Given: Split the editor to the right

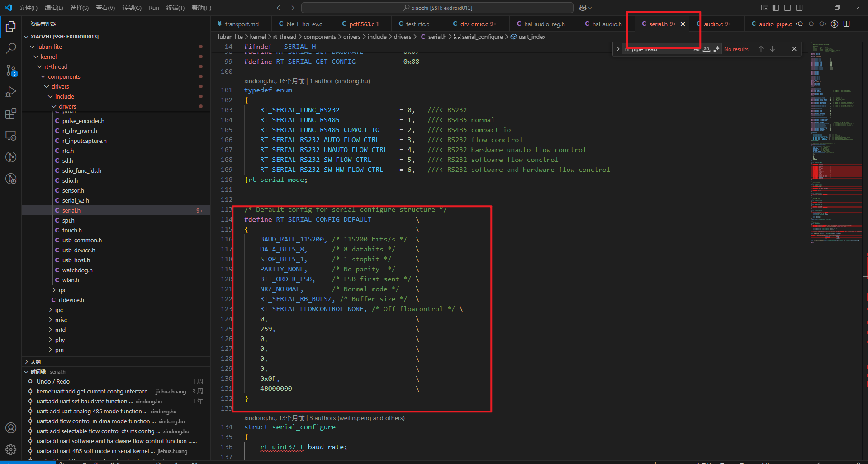Looking at the screenshot, I should pos(846,24).
